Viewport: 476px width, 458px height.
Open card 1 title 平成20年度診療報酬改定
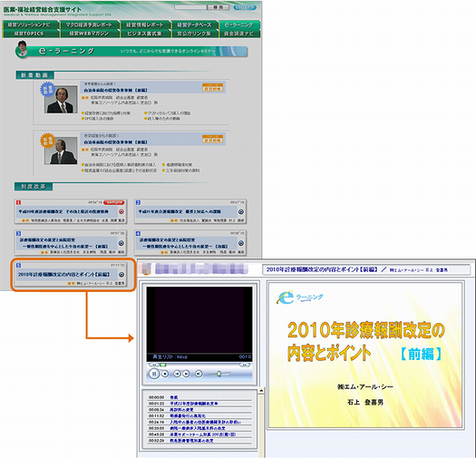pyautogui.click(x=63, y=211)
